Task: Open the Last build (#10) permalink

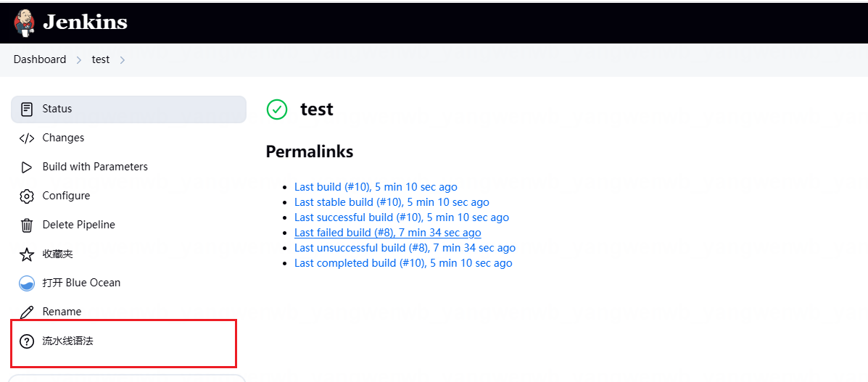Action: click(x=376, y=187)
